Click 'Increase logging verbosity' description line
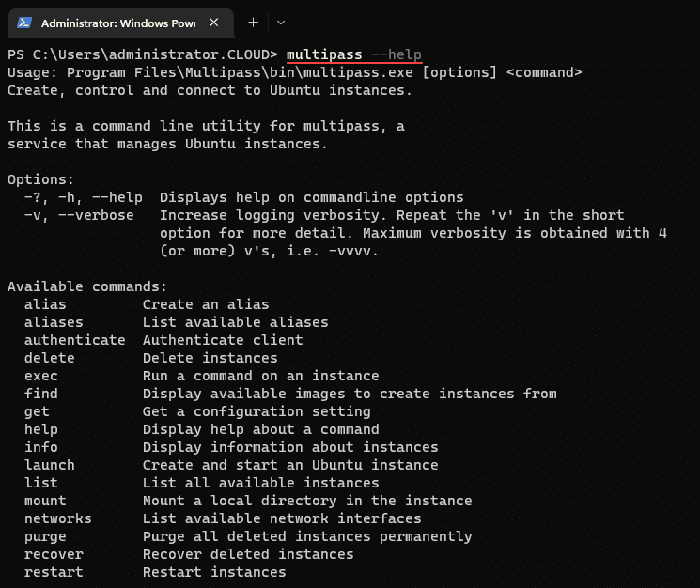This screenshot has height=588, width=700. 392,215
